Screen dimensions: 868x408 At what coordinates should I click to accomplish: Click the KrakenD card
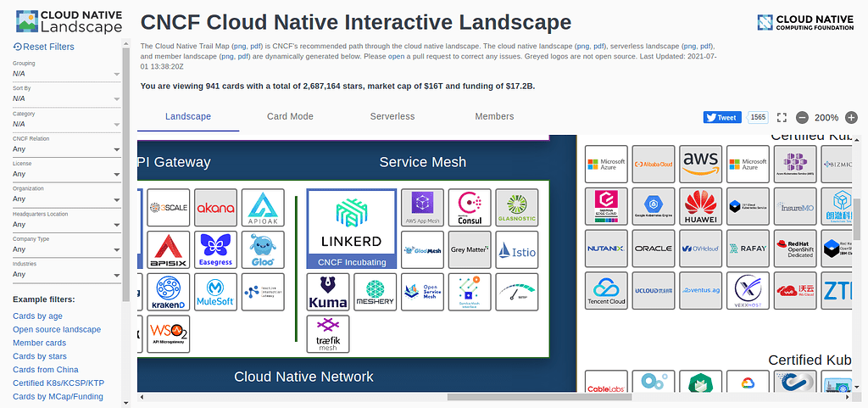[169, 292]
